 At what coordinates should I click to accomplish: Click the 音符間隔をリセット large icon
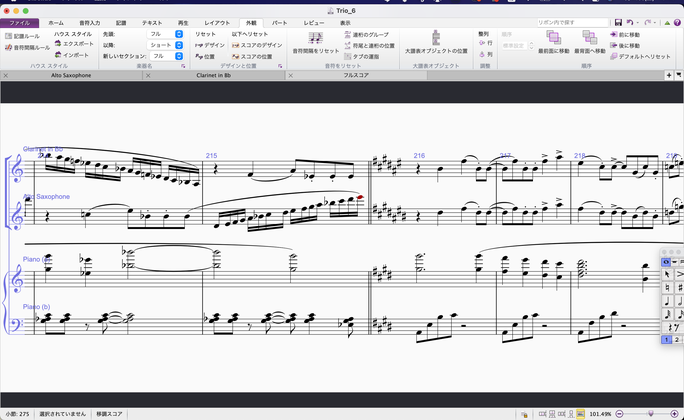coord(315,38)
